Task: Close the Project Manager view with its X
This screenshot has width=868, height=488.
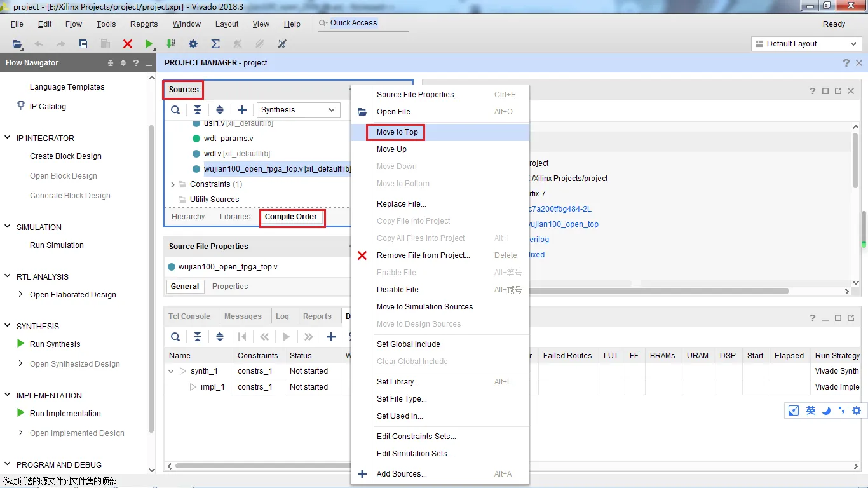Action: [859, 63]
